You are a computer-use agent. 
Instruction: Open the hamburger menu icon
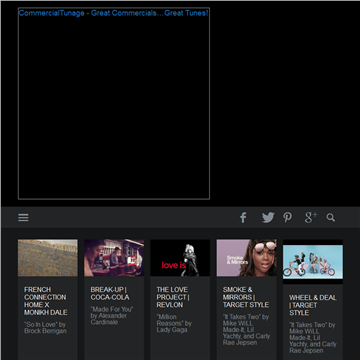pos(23,218)
